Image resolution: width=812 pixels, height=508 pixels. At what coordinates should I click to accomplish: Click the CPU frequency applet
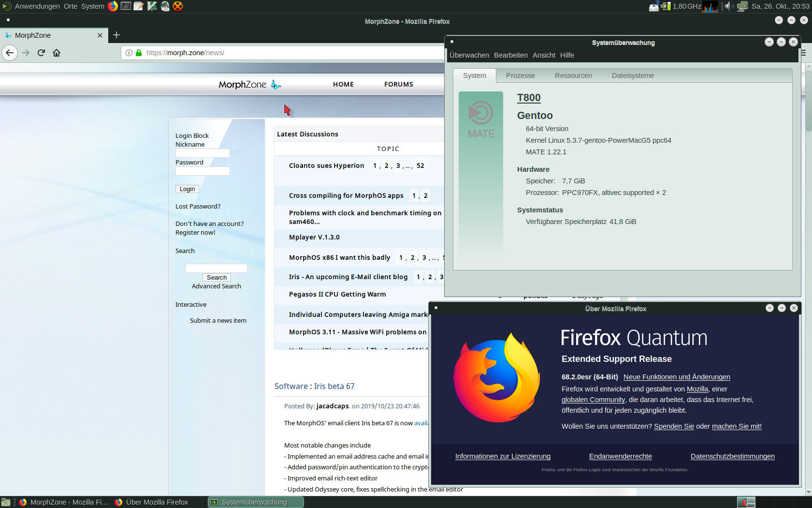681,6
